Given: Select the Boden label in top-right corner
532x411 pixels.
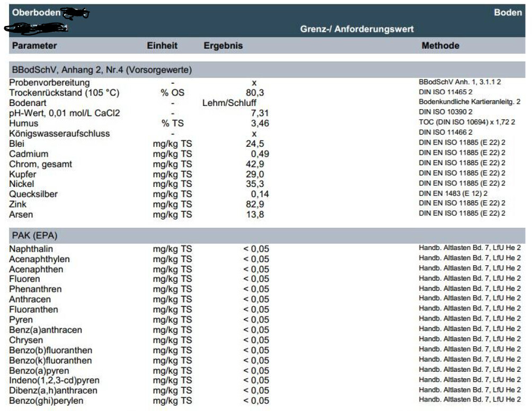Looking at the screenshot, I should [508, 12].
